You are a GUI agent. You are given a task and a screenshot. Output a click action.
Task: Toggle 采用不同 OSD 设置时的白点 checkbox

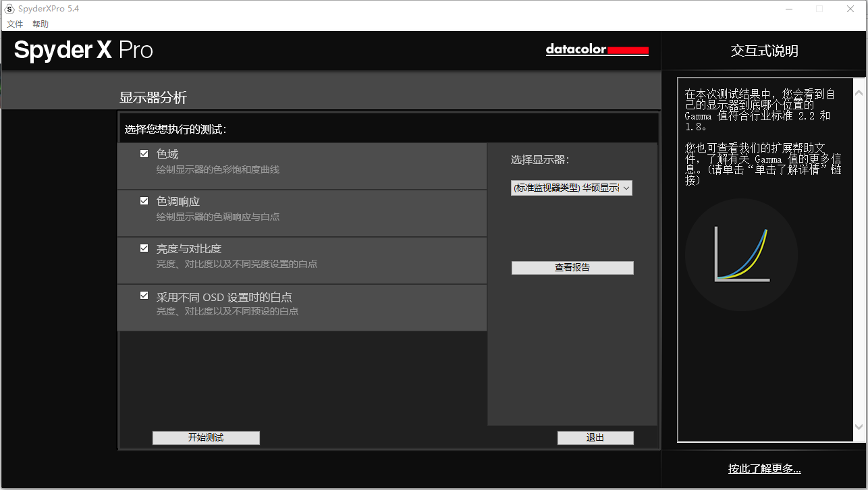tap(144, 296)
